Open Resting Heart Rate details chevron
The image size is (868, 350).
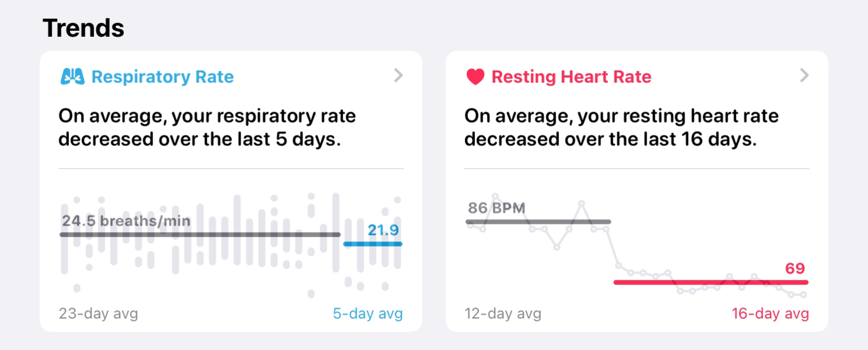(804, 75)
